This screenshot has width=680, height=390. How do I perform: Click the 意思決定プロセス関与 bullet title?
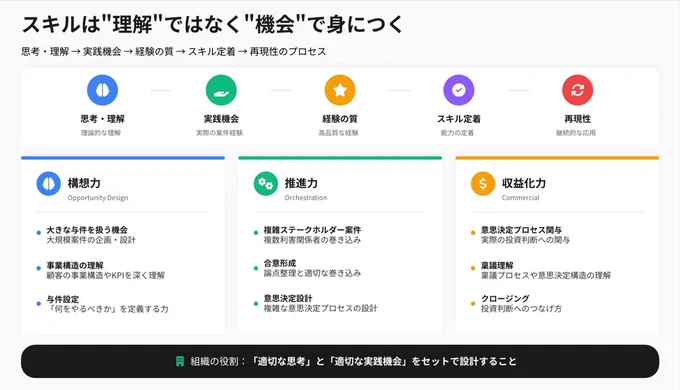522,230
